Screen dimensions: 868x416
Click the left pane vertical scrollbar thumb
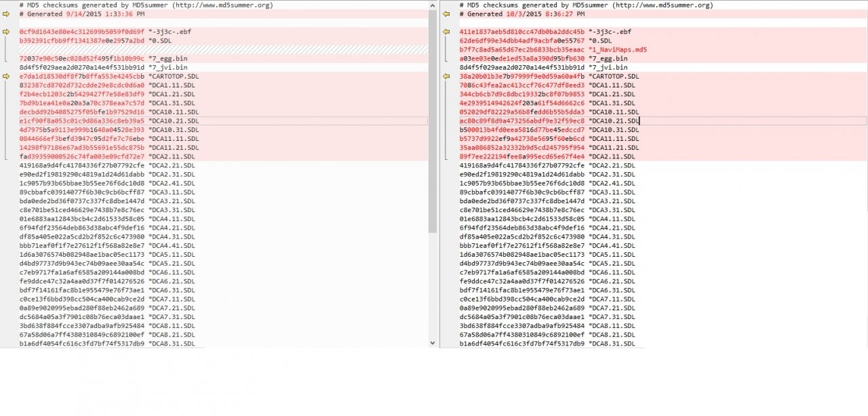tap(433, 122)
